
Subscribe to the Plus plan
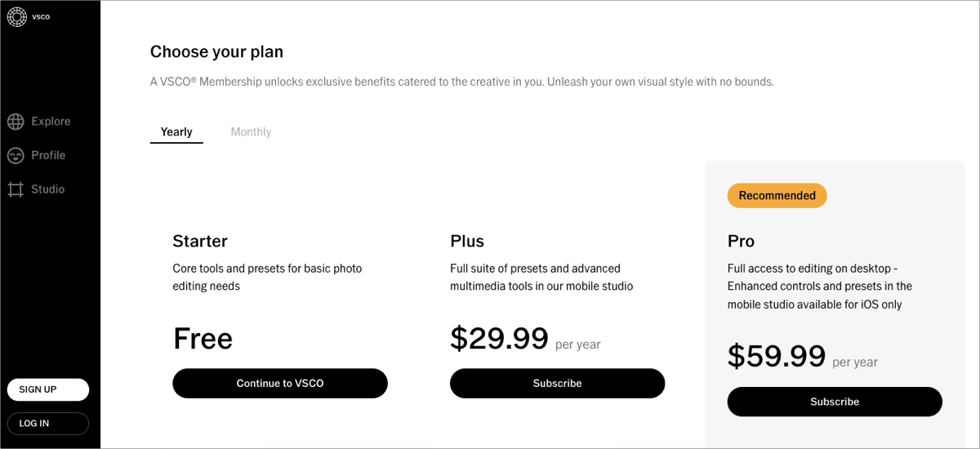click(557, 384)
